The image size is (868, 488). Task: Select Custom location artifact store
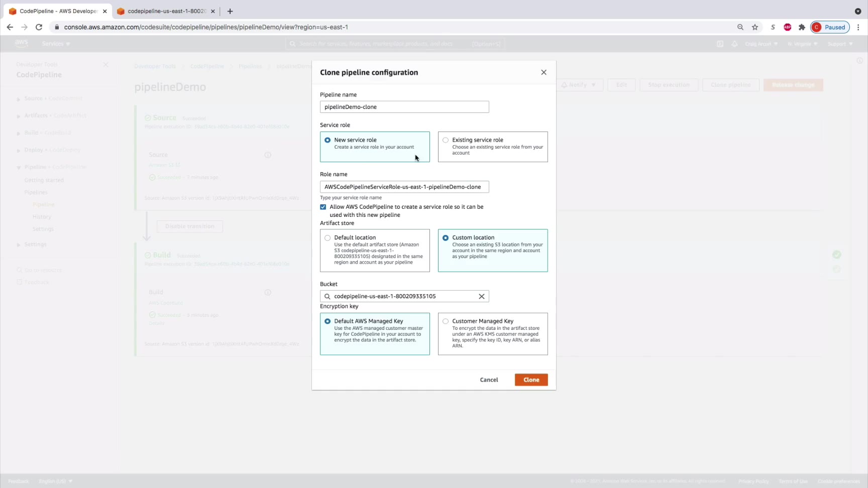tap(493, 251)
